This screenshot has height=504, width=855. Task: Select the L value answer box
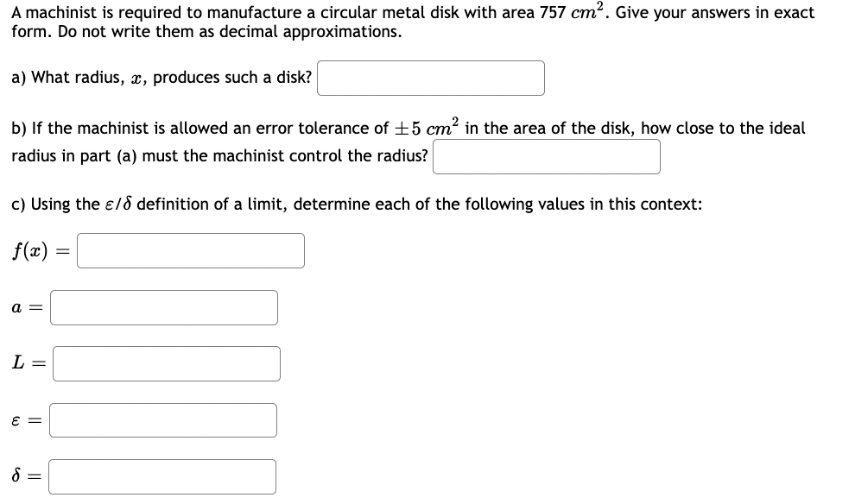(166, 363)
